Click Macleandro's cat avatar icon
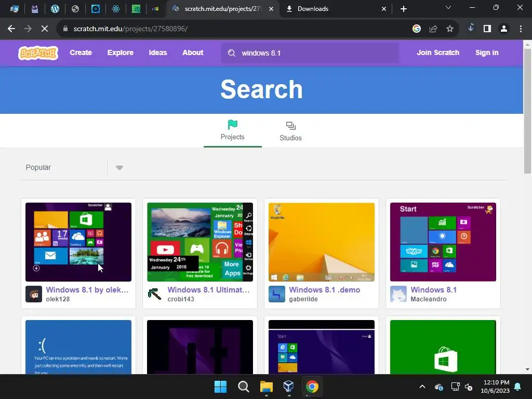 [x=398, y=294]
